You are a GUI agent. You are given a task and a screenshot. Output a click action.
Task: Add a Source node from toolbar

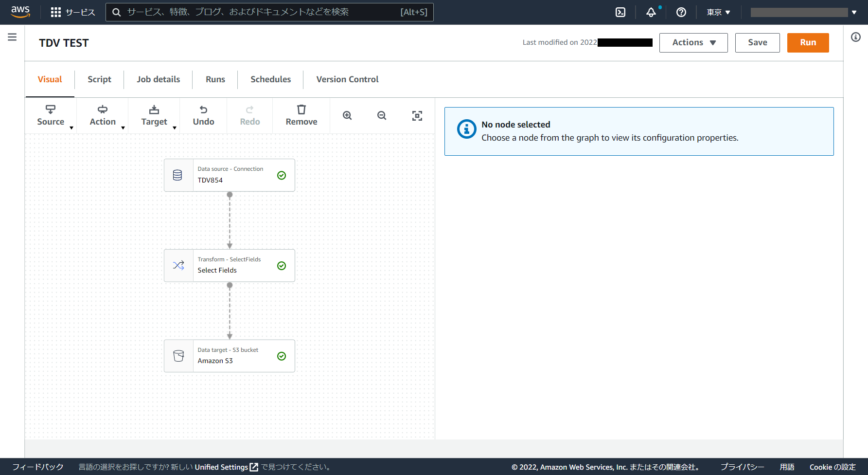pyautogui.click(x=51, y=116)
